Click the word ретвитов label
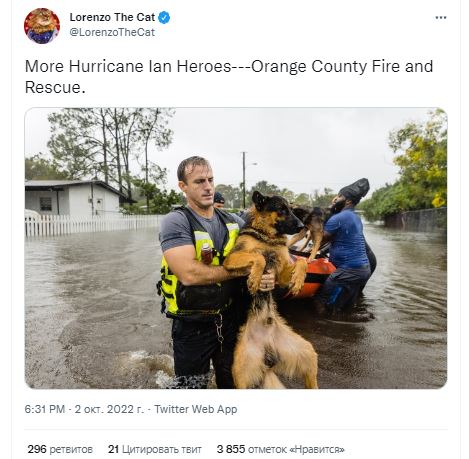 71,449
